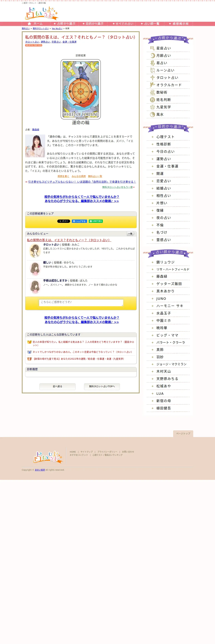
Task: Open fortune teller 新宿の母 link
Action: [x=168, y=401]
